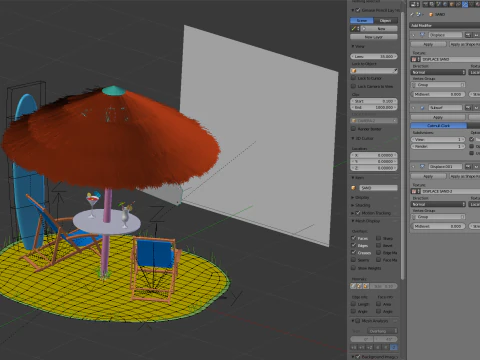Collapse the Subsurf modifier panel

413,108
